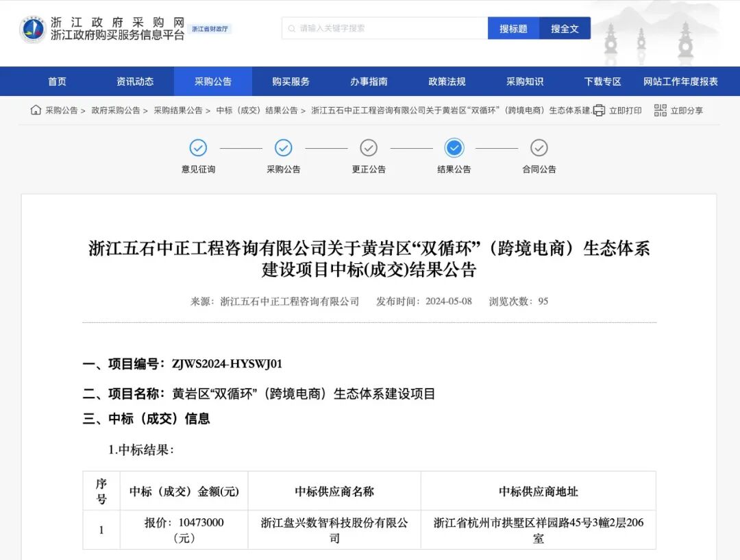Click the 立即打印 text link
Image resolution: width=740 pixels, height=560 pixels.
coord(626,110)
